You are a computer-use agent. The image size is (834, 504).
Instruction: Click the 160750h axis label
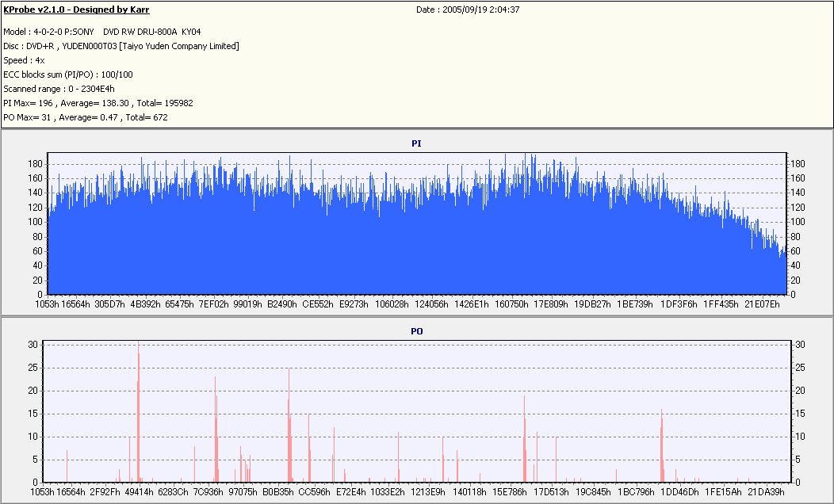click(511, 304)
